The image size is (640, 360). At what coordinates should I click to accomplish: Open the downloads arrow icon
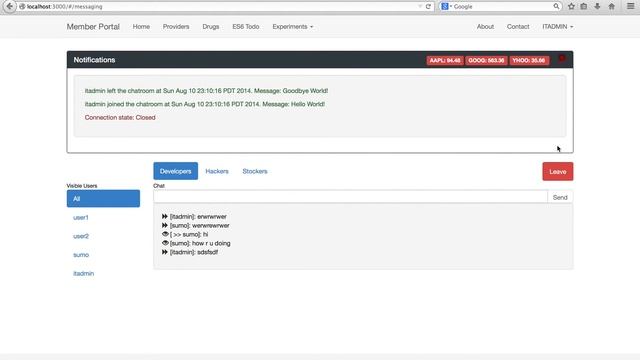597,7
